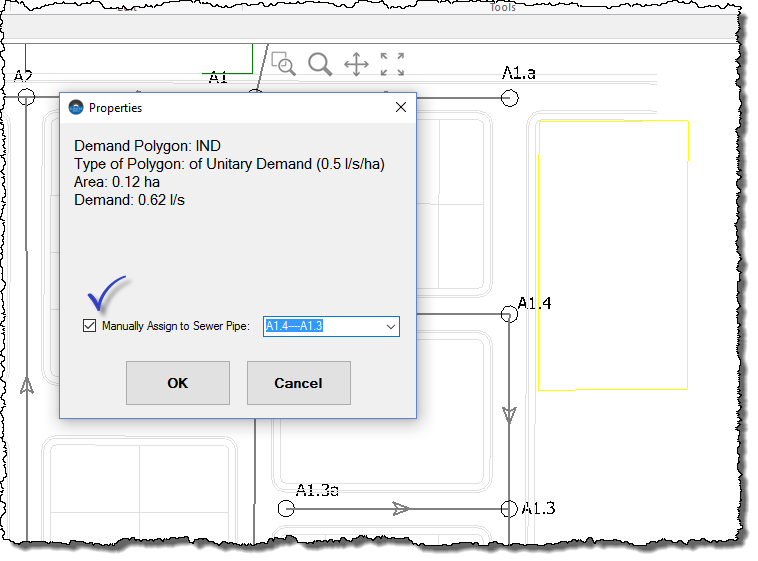Image resolution: width=758 pixels, height=561 pixels.
Task: Click the A1.3a node label
Action: click(x=317, y=490)
